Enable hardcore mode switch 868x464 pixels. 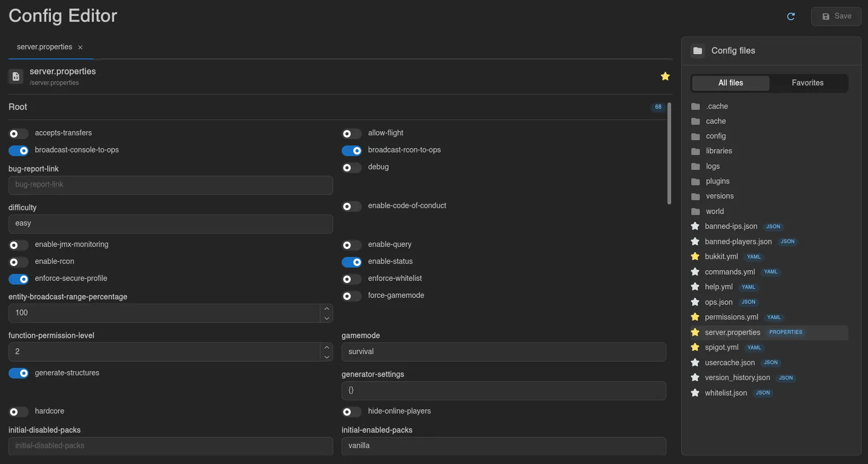tap(19, 412)
